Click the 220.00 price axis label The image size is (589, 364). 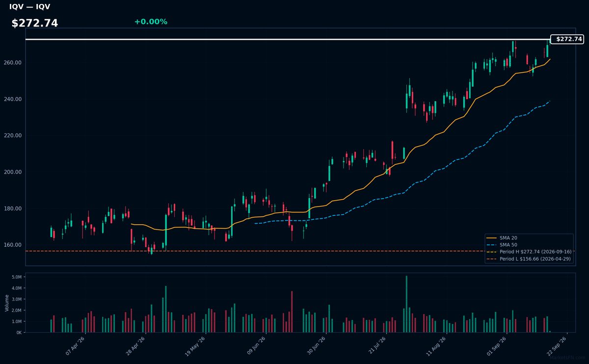pos(14,135)
